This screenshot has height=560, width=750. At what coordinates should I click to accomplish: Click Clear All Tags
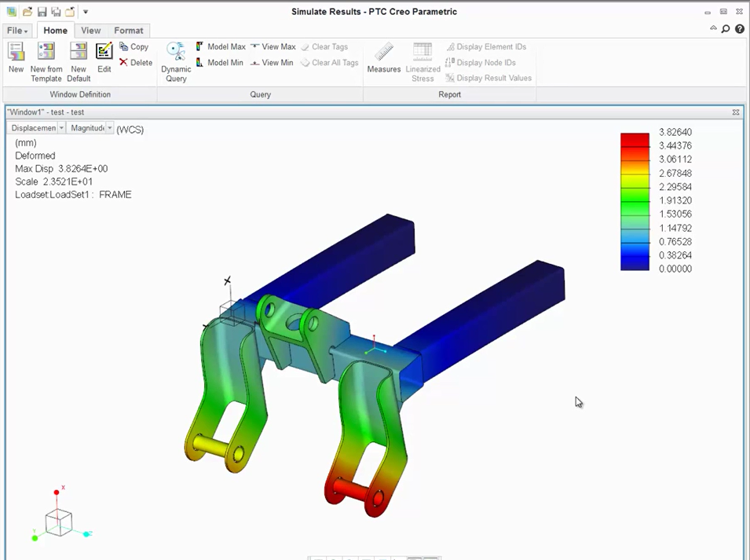330,62
